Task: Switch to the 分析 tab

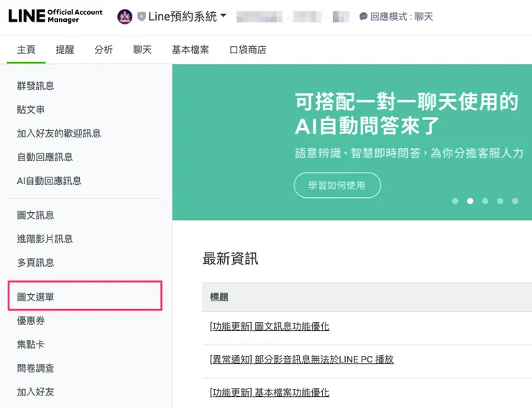Action: [x=104, y=50]
